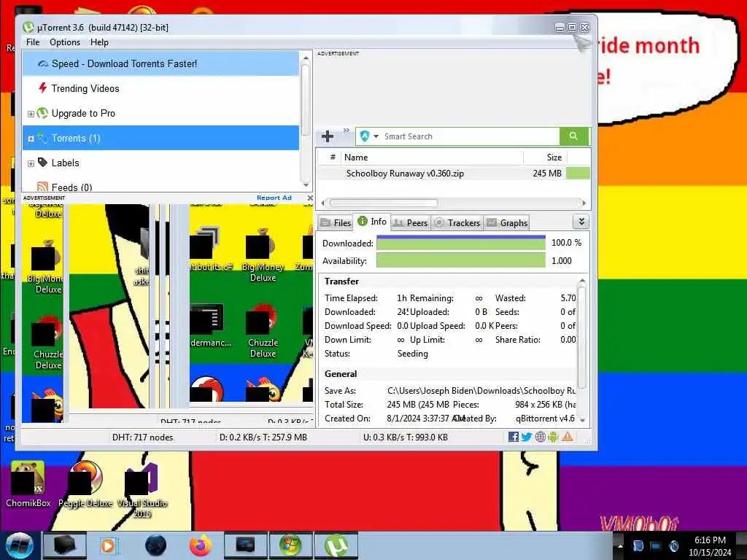Image resolution: width=747 pixels, height=560 pixels.
Task: Click the Twitter icon in status bar
Action: [527, 437]
